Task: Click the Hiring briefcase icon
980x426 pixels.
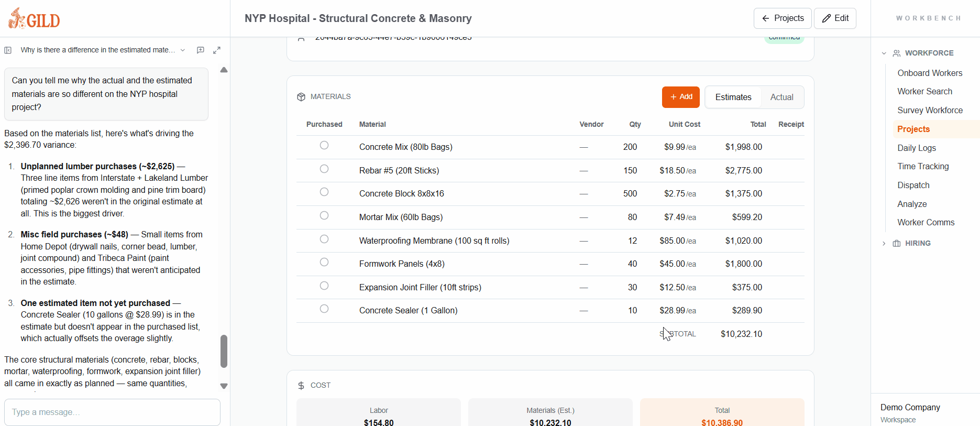Action: [897, 244]
